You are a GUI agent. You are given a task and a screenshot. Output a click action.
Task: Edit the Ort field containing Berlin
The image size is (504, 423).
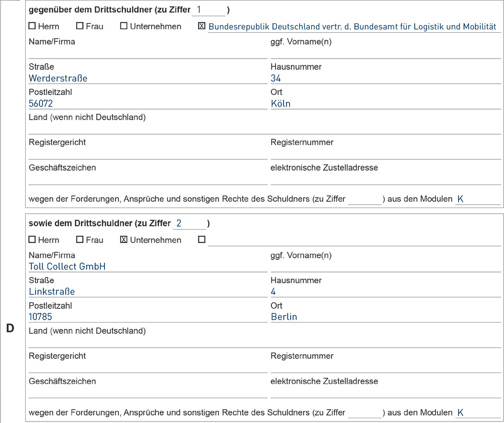coord(385,317)
